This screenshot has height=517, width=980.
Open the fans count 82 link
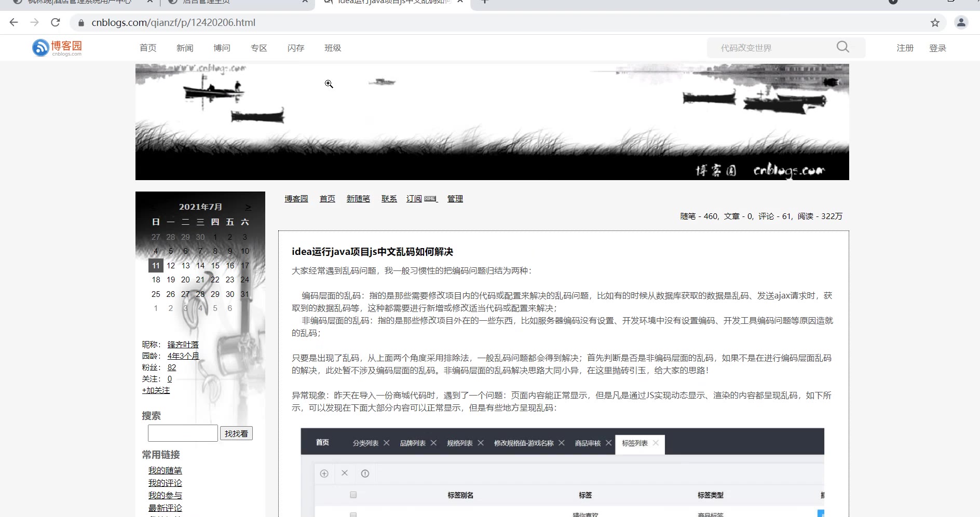click(x=172, y=367)
